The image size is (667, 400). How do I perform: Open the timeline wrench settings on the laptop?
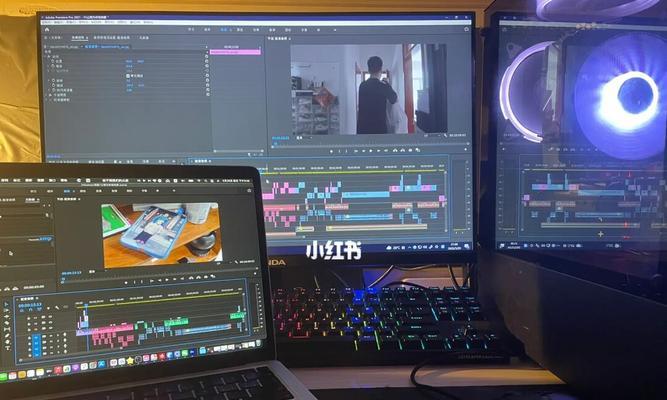(57, 308)
